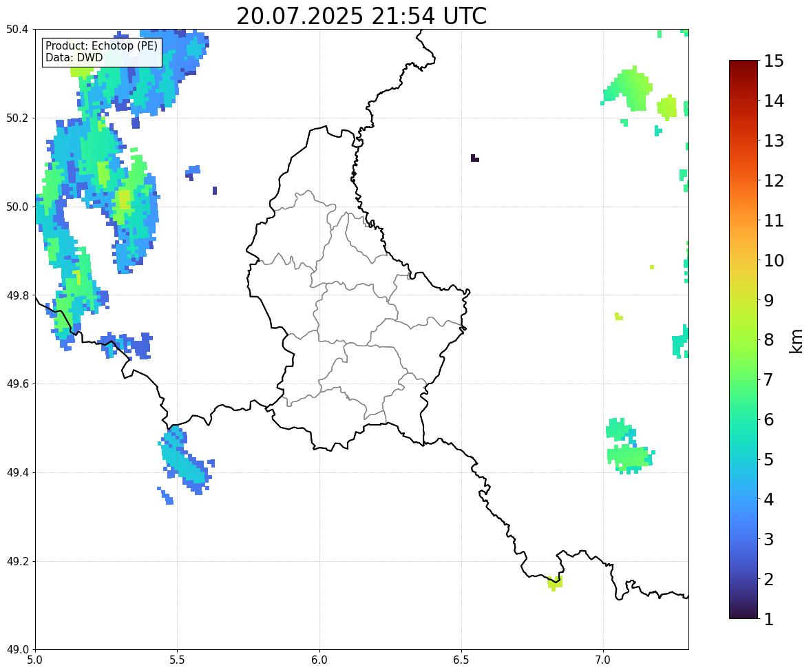Click colorbar tick label '6'
Image resolution: width=811 pixels, height=672 pixels.
coord(769,419)
